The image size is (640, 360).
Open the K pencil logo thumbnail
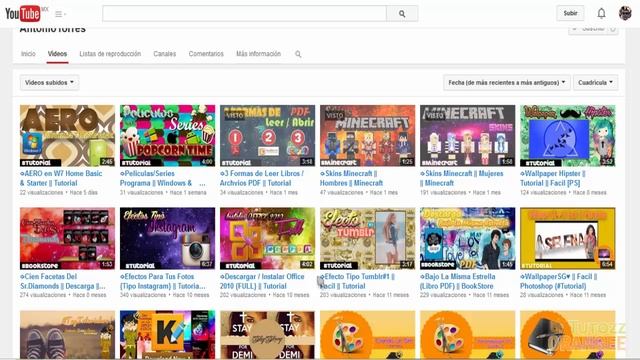pyautogui.click(x=167, y=335)
